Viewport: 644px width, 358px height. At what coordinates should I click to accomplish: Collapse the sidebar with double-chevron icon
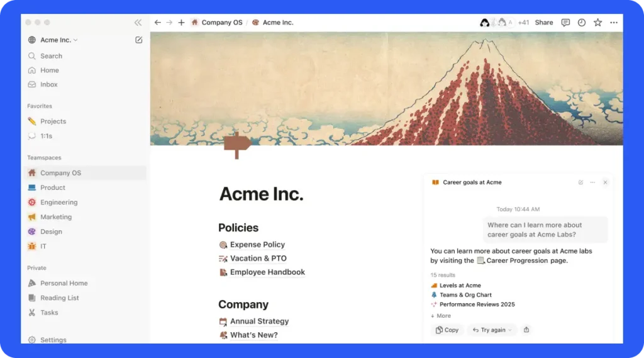[138, 23]
